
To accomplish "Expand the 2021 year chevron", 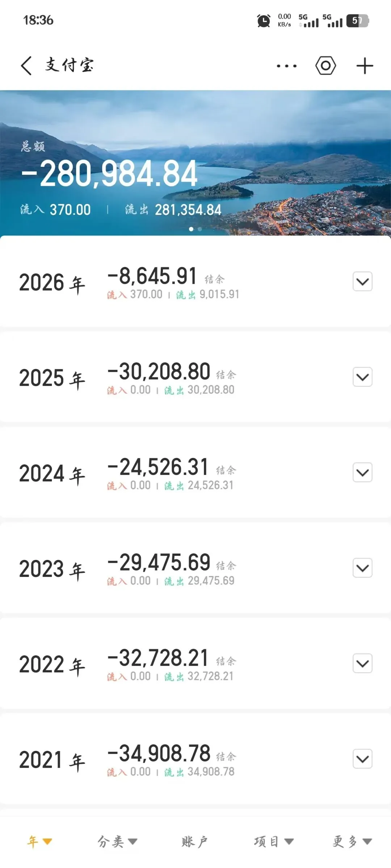I will pos(362,759).
